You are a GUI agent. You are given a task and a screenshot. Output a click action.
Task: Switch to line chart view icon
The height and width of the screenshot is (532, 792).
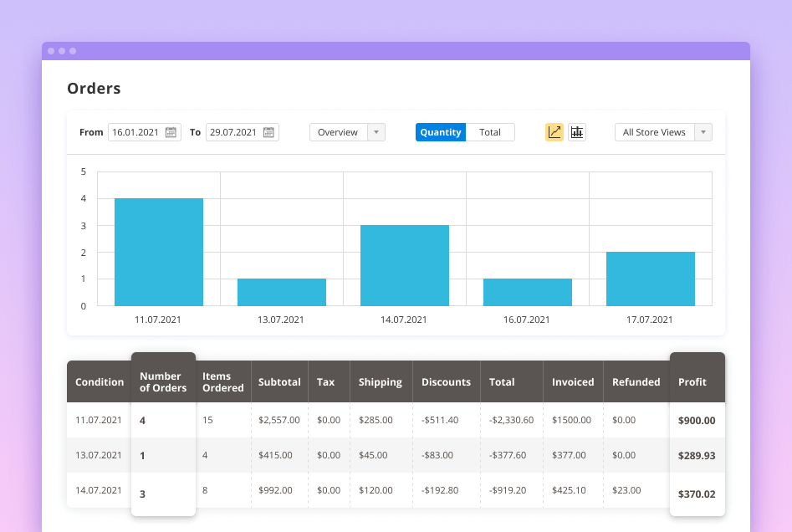click(554, 132)
